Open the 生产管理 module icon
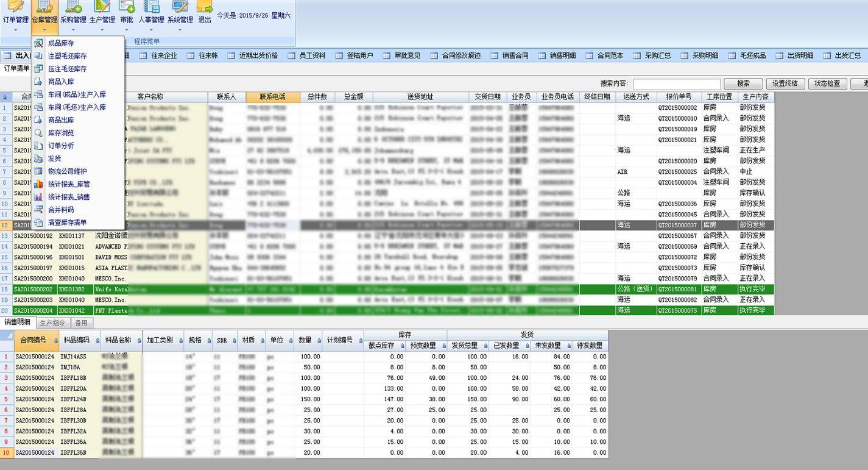The image size is (868, 470). click(x=103, y=13)
